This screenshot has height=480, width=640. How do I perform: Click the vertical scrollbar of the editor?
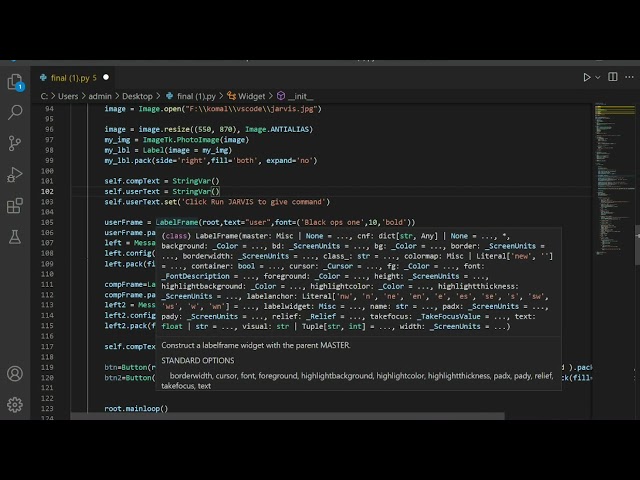(x=637, y=245)
